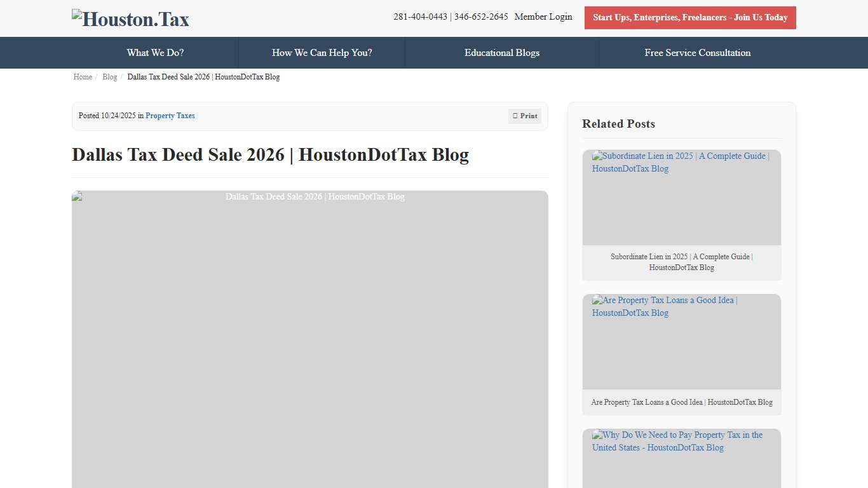The height and width of the screenshot is (488, 868).
Task: Open the What We Do? menu
Action: [x=155, y=53]
